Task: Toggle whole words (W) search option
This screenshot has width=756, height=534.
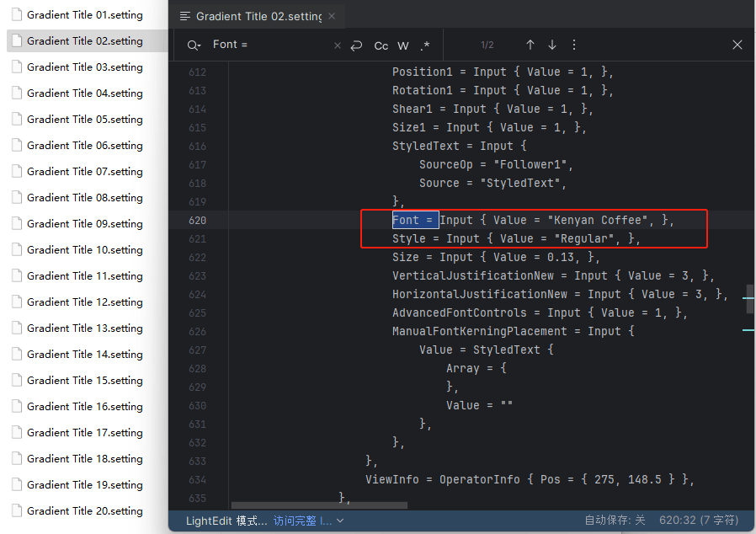Action: tap(403, 45)
